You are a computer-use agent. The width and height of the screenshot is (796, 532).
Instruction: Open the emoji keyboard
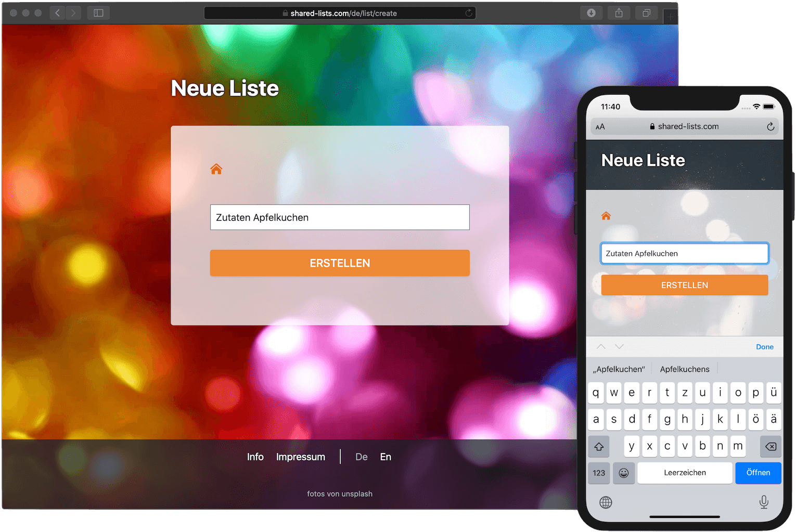click(x=623, y=473)
